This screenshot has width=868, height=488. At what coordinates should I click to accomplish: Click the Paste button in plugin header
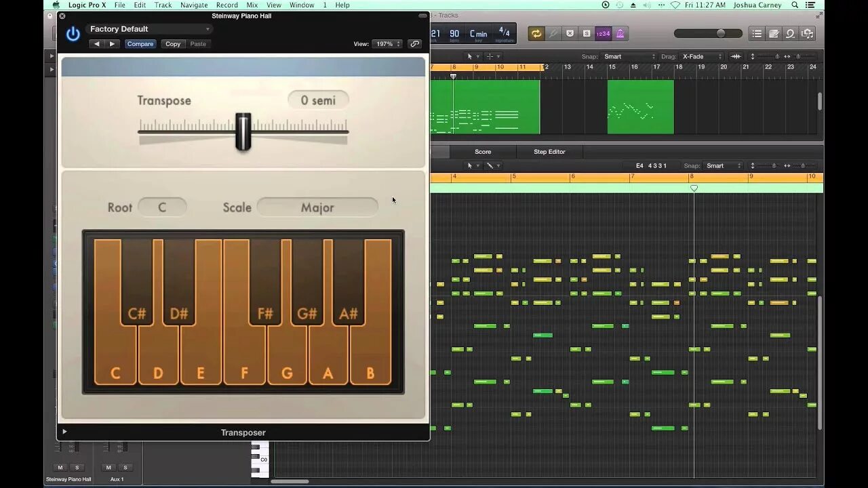(x=198, y=44)
